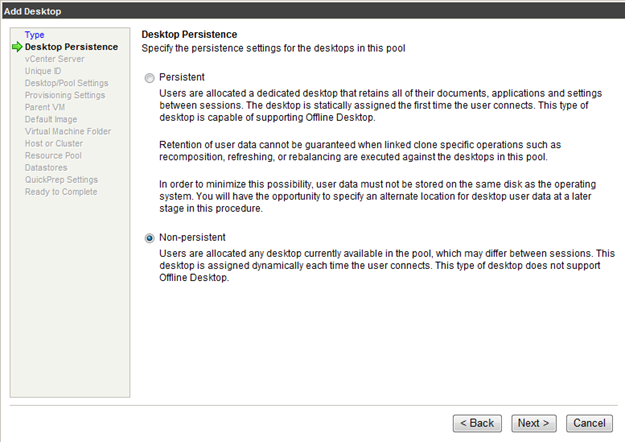Select the Ready to Complete step
The width and height of the screenshot is (625, 442).
point(63,191)
